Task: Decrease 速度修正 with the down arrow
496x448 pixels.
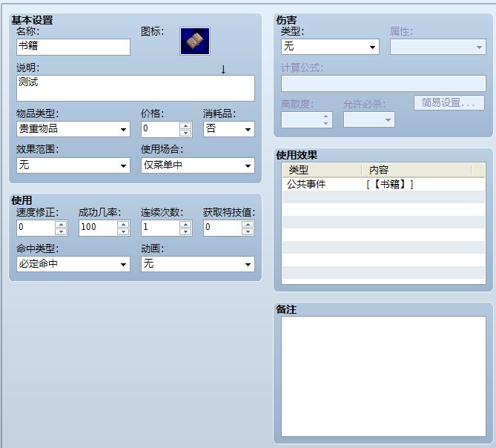Action: (61, 231)
